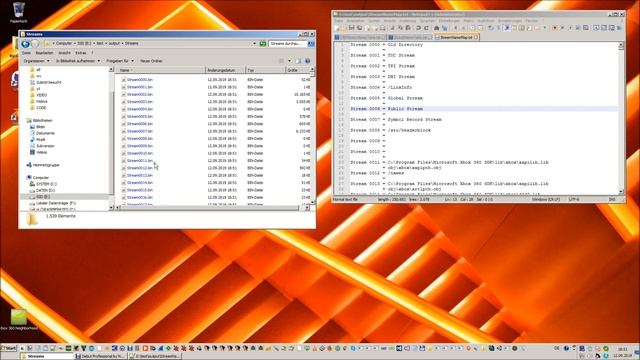Click the green Refresh button beside address bar
This screenshot has height=360, width=640.
click(263, 43)
